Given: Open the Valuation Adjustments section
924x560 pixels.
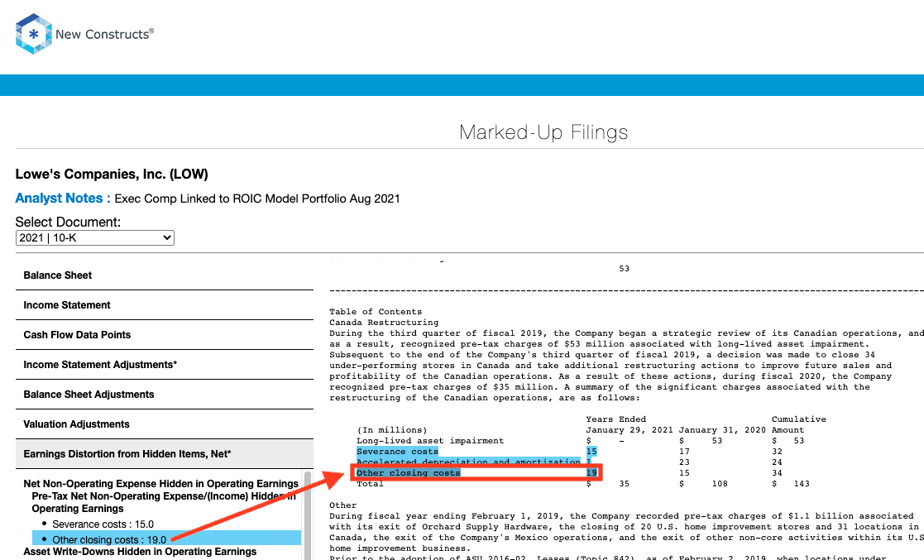Looking at the screenshot, I should coord(165,424).
